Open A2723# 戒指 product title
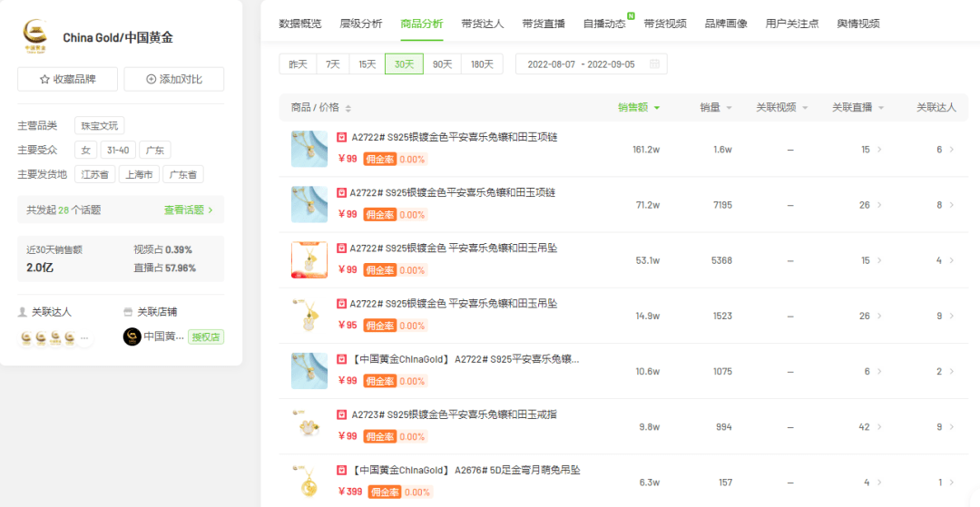Viewport: 980px width, 507px height. (x=455, y=414)
